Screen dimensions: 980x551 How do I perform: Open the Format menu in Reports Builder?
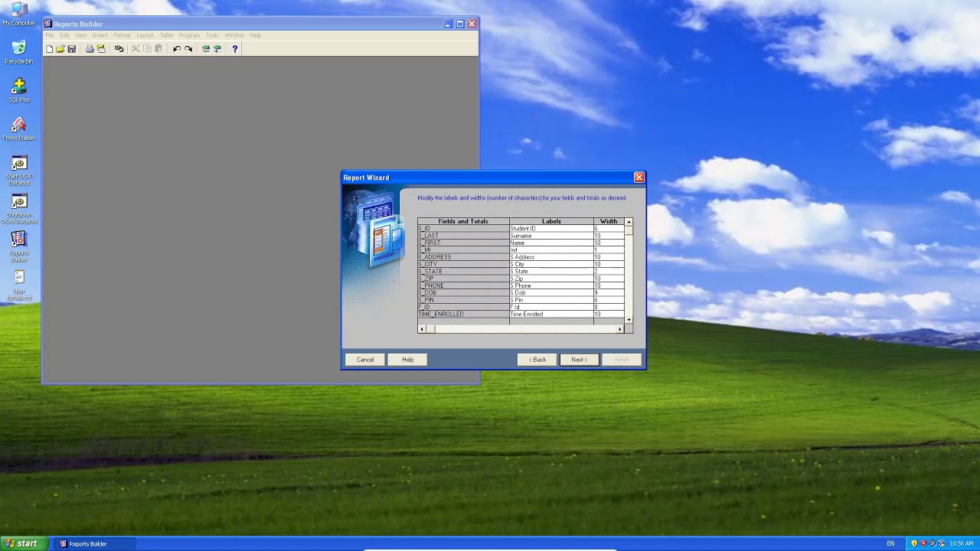coord(122,35)
